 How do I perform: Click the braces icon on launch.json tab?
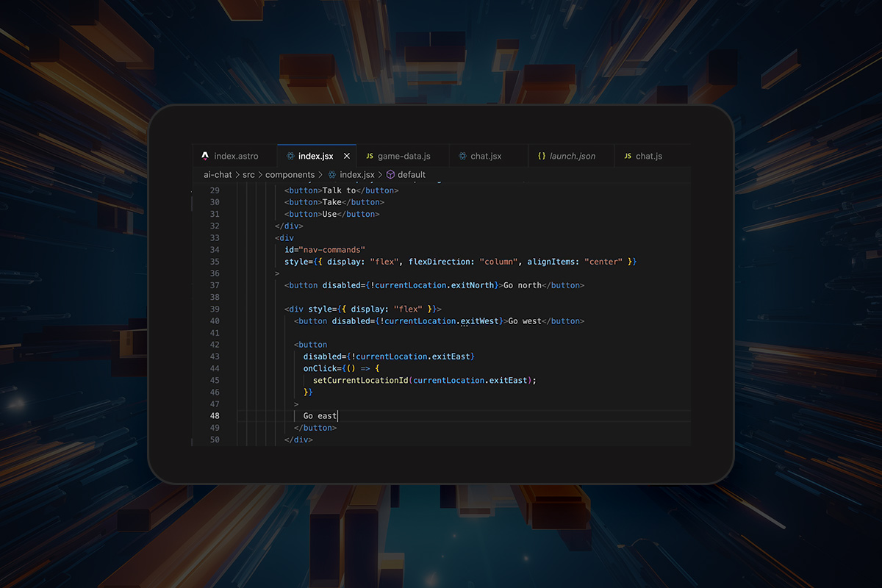pos(542,157)
